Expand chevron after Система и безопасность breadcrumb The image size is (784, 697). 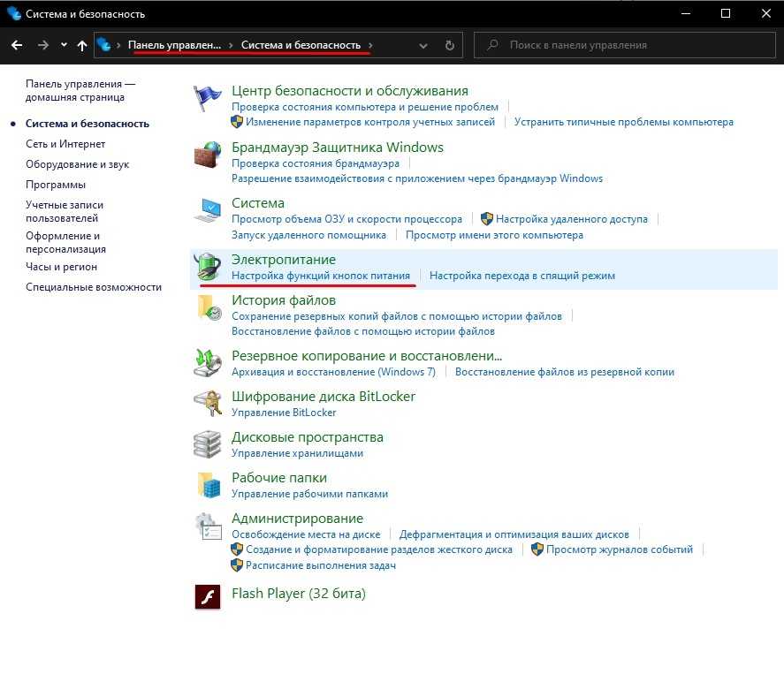371,45
